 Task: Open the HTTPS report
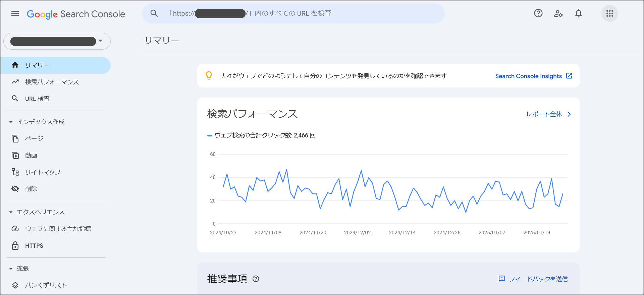[x=55, y=245]
